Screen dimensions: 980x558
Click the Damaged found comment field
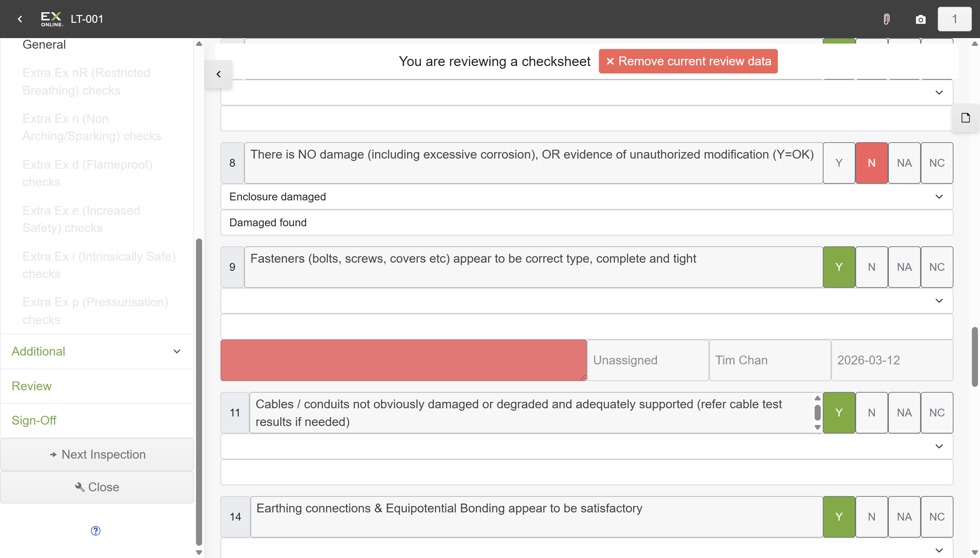(586, 223)
